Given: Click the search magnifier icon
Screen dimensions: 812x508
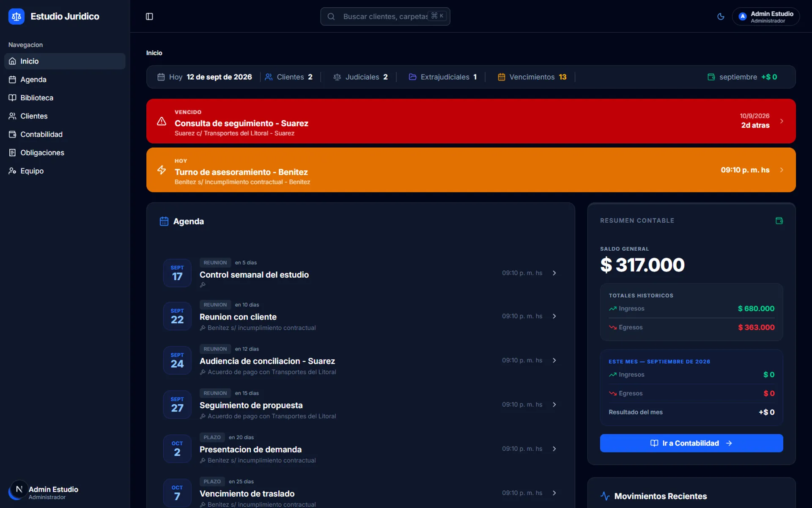Looking at the screenshot, I should [x=331, y=17].
